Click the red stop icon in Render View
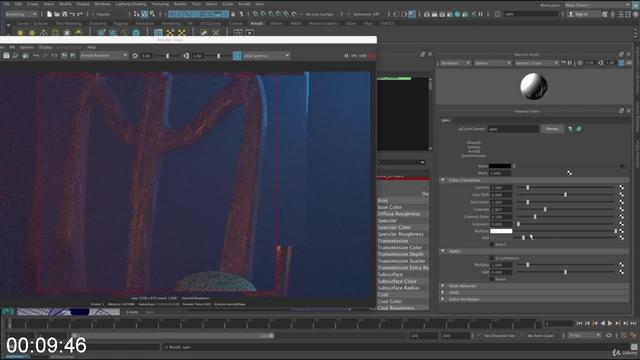 [x=371, y=56]
